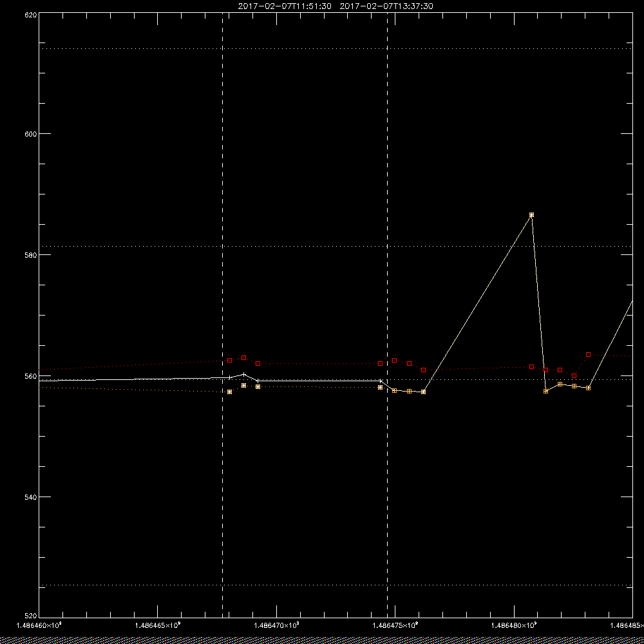This screenshot has height=644, width=644.
Task: Select orange marker just left of second dashed line
Action: (381, 387)
